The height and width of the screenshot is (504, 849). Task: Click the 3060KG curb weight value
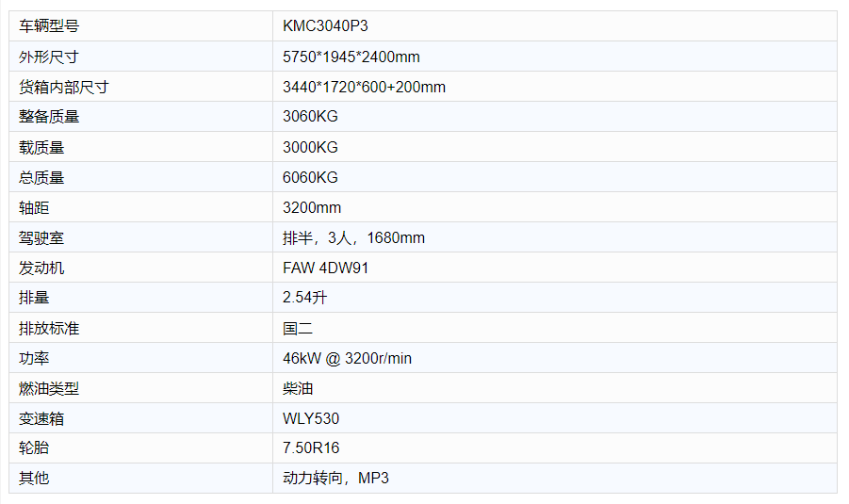pyautogui.click(x=310, y=117)
